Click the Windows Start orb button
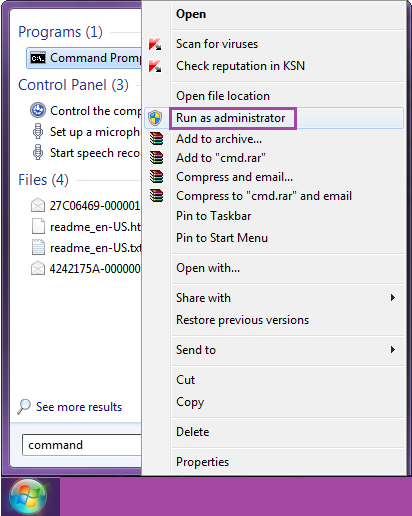Screen dimensions: 412x516 [28, 497]
